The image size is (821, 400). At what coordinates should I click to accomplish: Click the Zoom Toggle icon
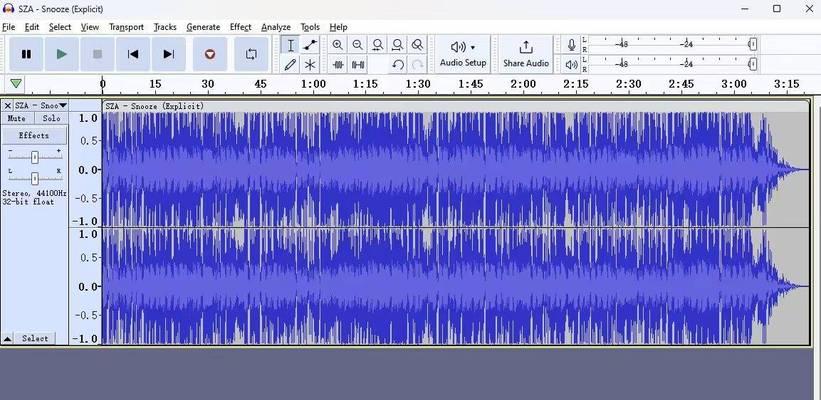tap(417, 45)
